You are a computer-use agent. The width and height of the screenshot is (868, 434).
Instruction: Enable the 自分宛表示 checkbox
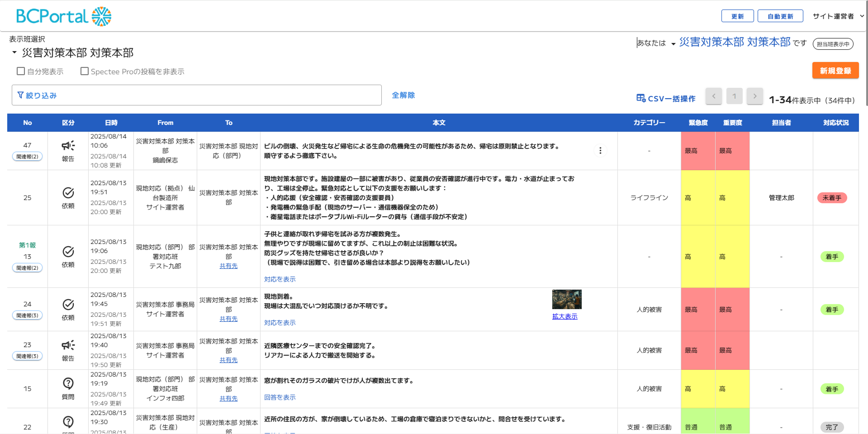click(x=20, y=71)
